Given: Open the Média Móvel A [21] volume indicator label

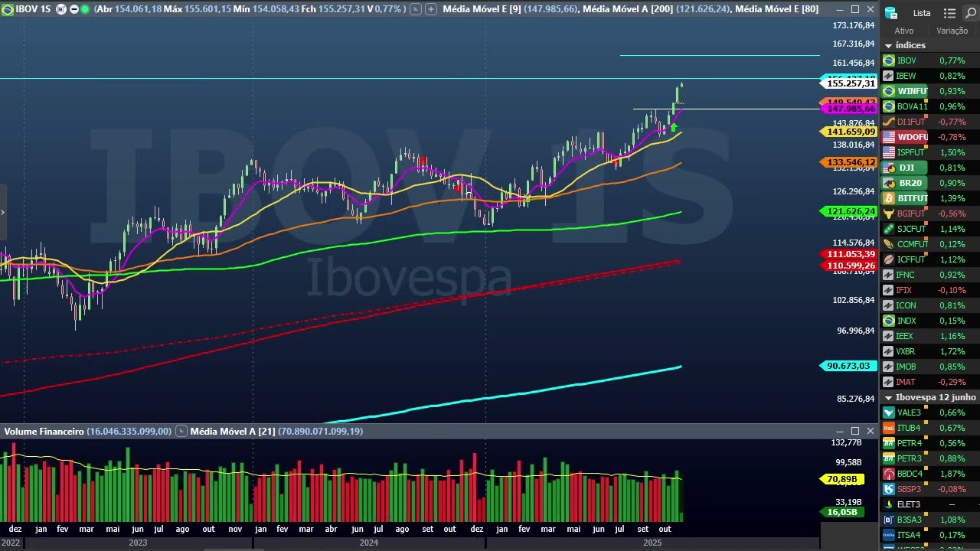Looking at the screenshot, I should coord(234,432).
